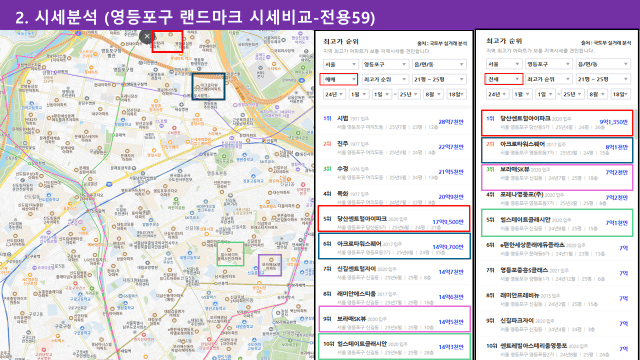
Task: Close the map with the X button
Action: [146, 36]
